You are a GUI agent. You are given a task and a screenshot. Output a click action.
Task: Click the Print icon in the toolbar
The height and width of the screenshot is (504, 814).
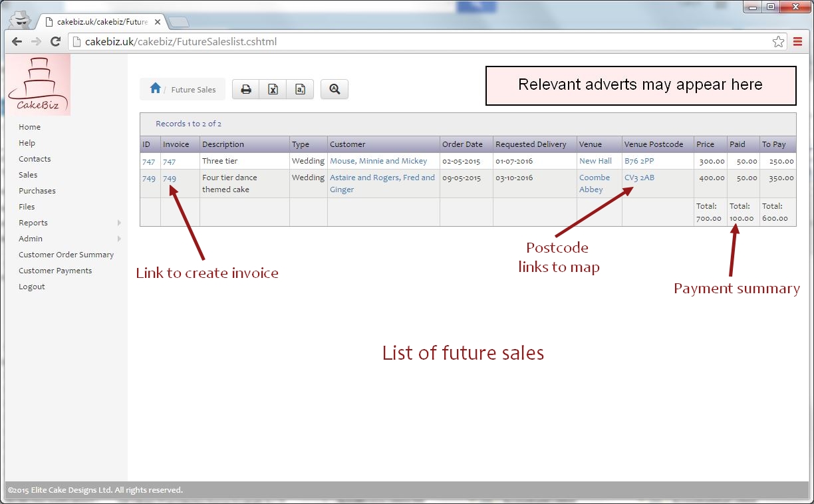pos(245,88)
